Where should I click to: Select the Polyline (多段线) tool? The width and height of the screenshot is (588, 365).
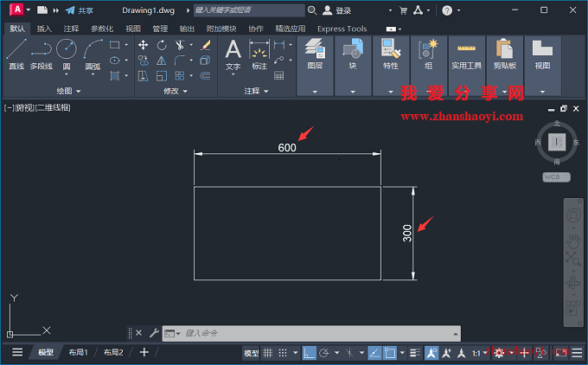pyautogui.click(x=42, y=54)
